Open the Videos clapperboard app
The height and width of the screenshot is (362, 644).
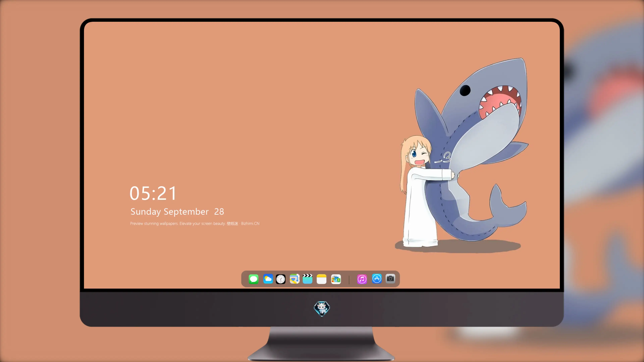(308, 279)
